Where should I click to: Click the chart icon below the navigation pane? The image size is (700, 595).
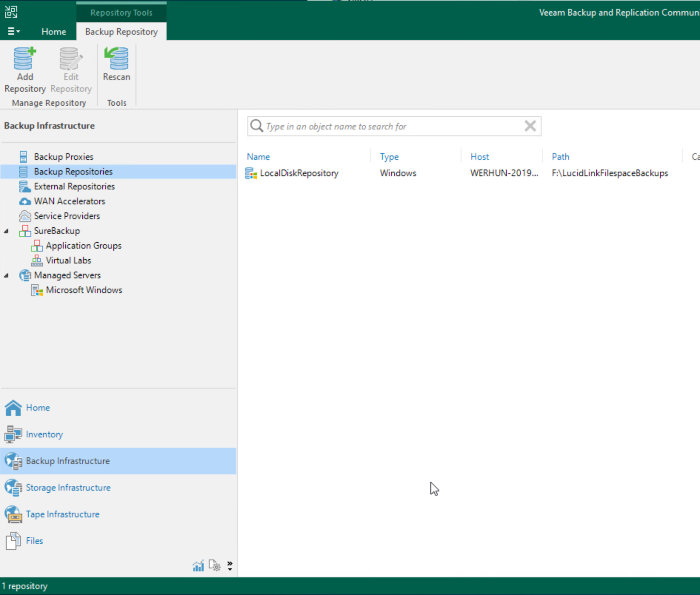tap(198, 566)
